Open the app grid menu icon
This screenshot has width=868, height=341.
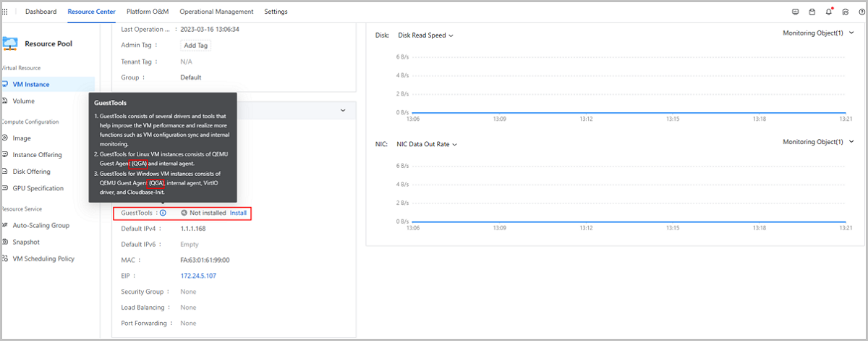(6, 12)
